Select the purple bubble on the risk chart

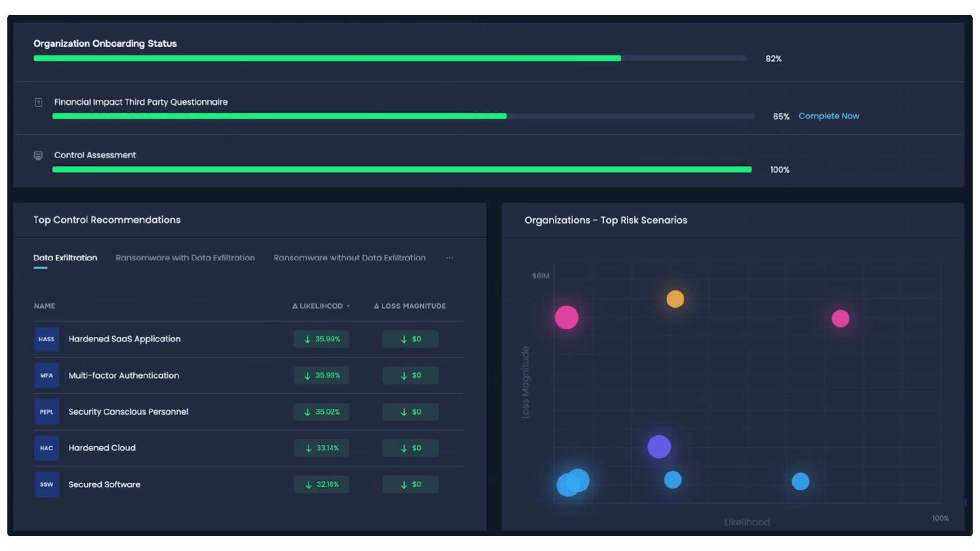pyautogui.click(x=659, y=446)
